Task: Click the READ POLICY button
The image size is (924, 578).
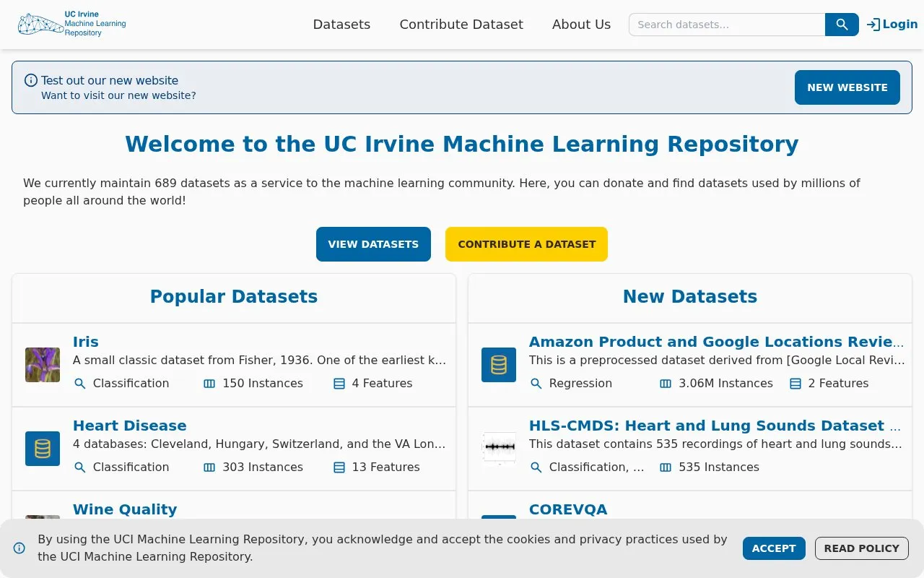Action: pyautogui.click(x=862, y=548)
